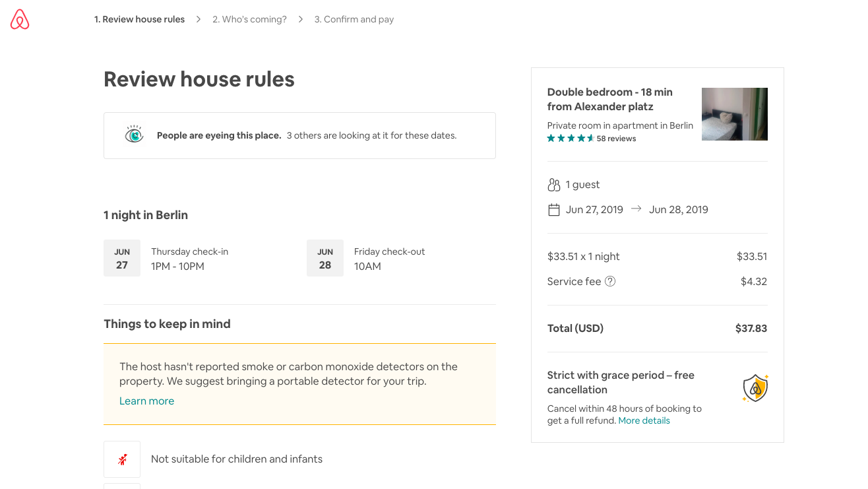868x489 pixels.
Task: Click the not suitable for children icon
Action: 122,459
